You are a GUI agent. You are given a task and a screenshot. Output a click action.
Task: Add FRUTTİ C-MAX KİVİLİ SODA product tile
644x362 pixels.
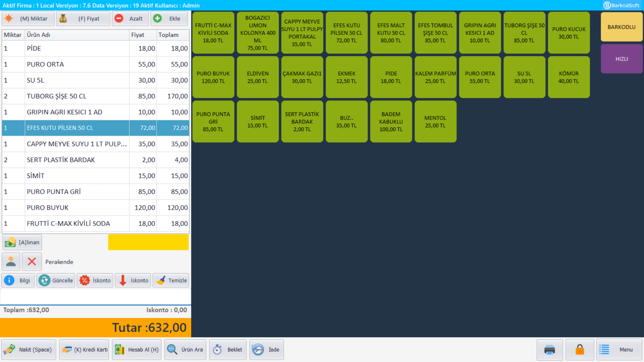pos(213,33)
